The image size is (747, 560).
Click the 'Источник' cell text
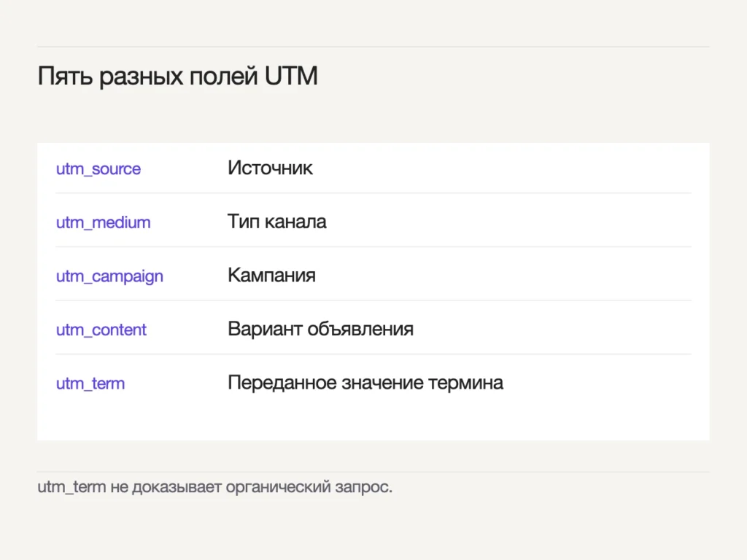pyautogui.click(x=270, y=168)
